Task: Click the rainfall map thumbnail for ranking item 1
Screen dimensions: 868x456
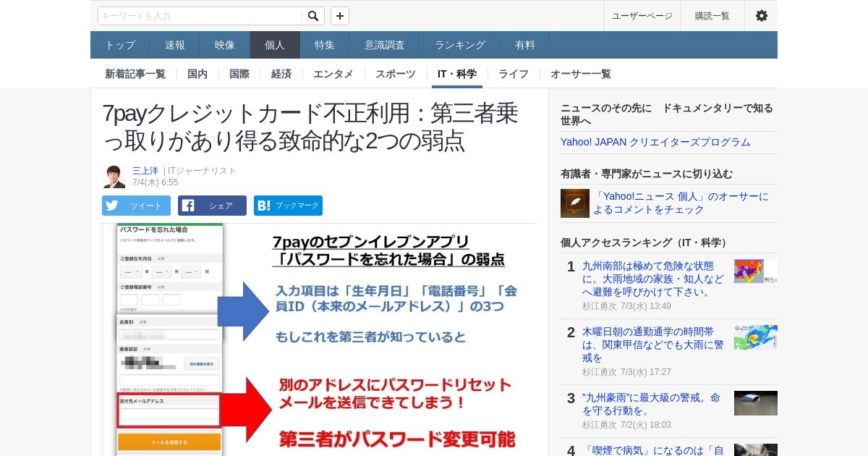Action: [756, 271]
